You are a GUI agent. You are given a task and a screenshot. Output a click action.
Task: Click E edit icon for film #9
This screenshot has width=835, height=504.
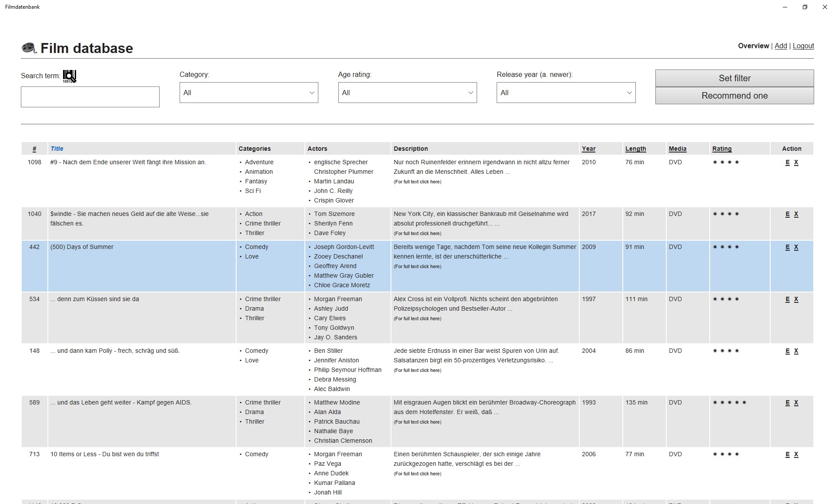[x=787, y=162]
